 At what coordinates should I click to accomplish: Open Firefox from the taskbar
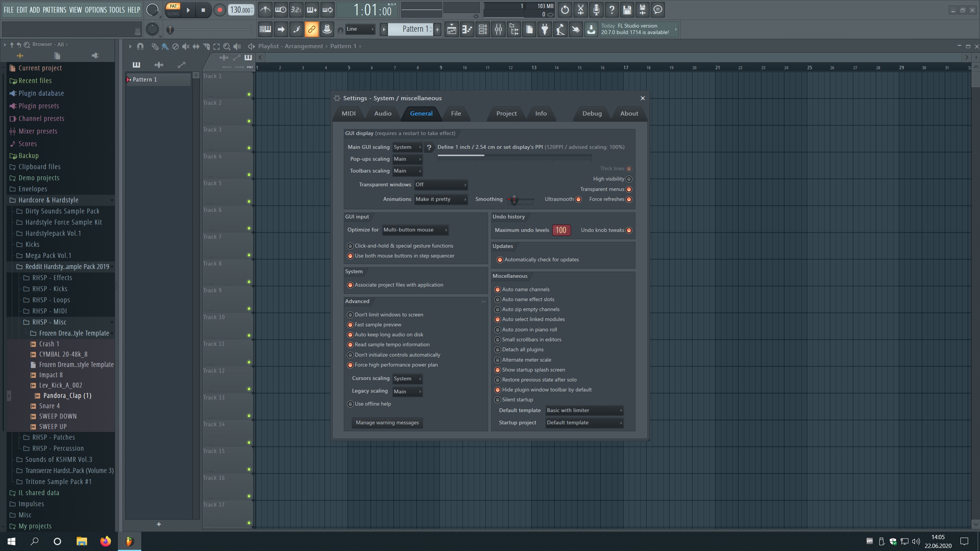pyautogui.click(x=105, y=541)
